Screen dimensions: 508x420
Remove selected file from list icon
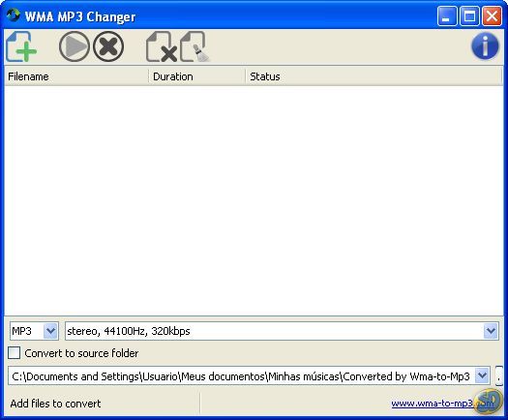click(x=162, y=46)
